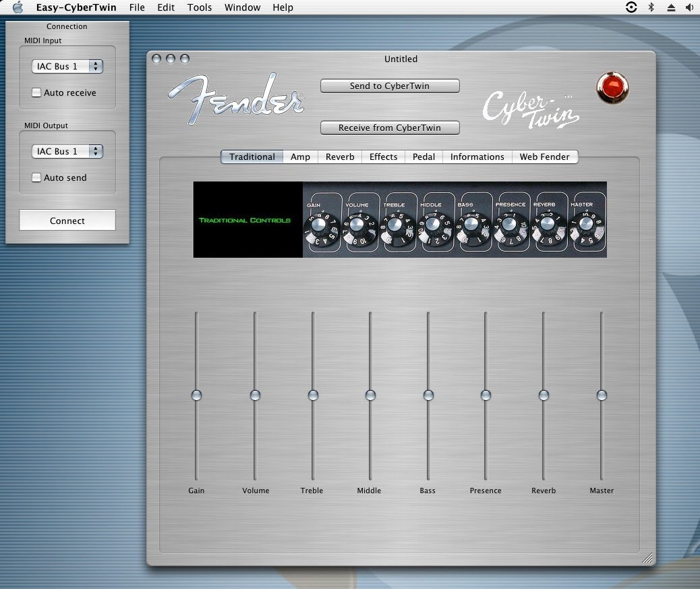Click the Connection panel heading

67,26
